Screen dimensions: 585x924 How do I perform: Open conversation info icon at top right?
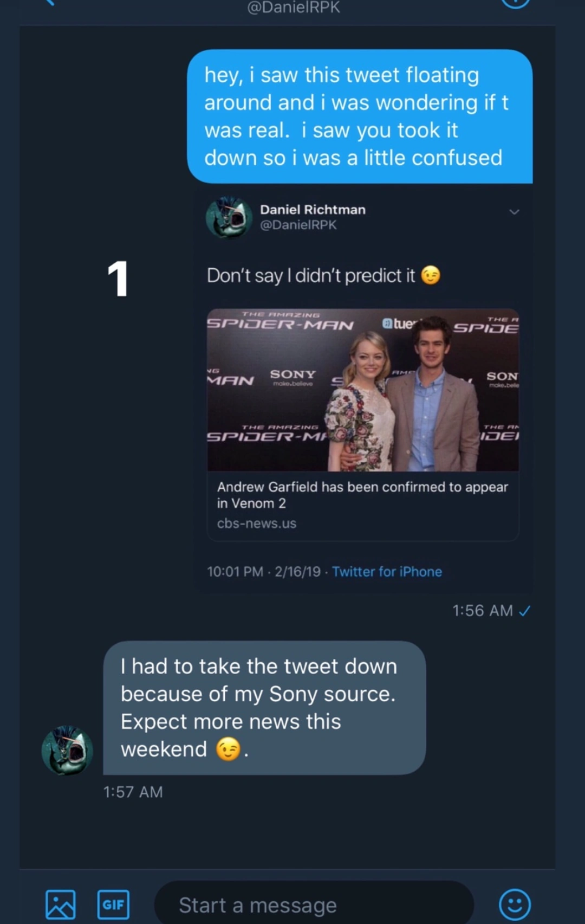click(x=515, y=3)
